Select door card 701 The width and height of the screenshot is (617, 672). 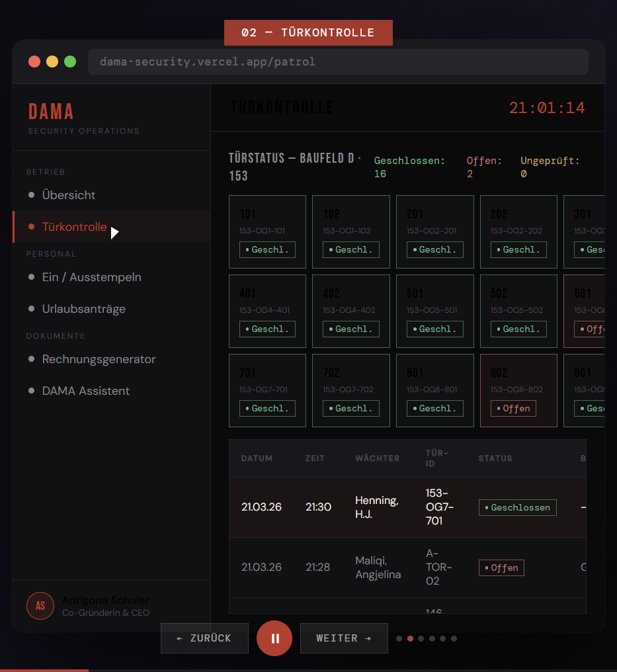pos(267,390)
